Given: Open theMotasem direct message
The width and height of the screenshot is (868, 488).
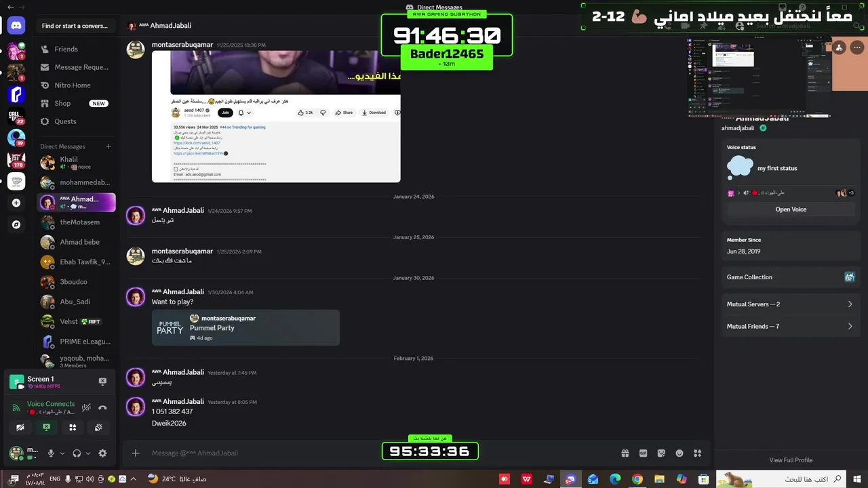Looking at the screenshot, I should pyautogui.click(x=76, y=222).
